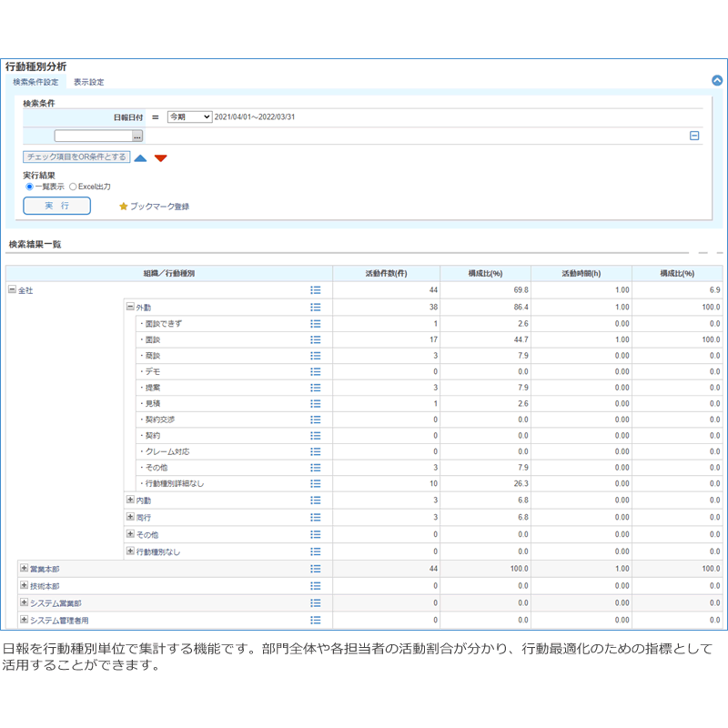The height and width of the screenshot is (728, 728).
Task: Select the 一覧表示 radio button
Action: [x=29, y=187]
